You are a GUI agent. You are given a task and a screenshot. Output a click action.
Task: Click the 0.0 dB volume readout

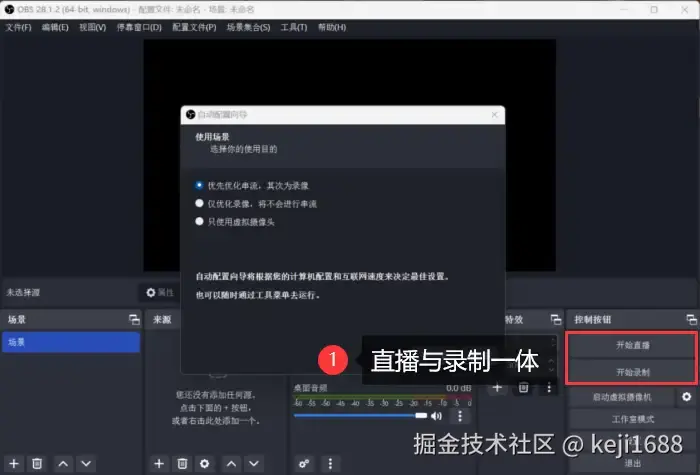pos(458,388)
